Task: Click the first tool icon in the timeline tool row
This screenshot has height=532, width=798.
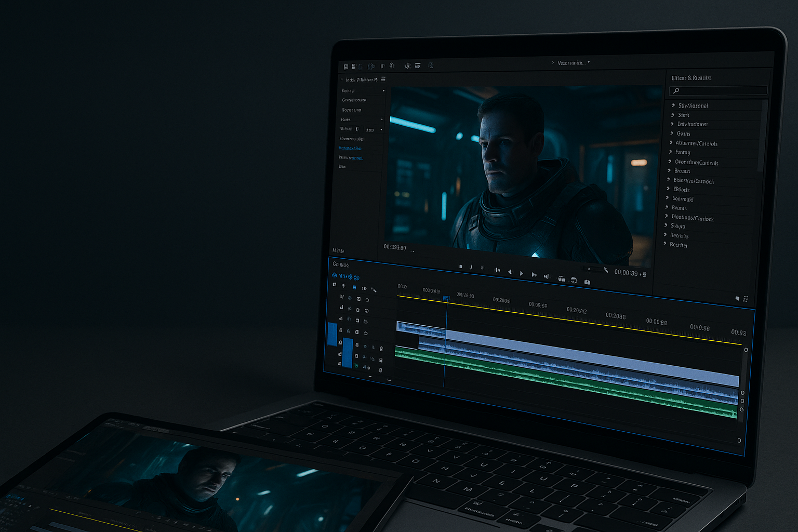Action: pyautogui.click(x=335, y=285)
